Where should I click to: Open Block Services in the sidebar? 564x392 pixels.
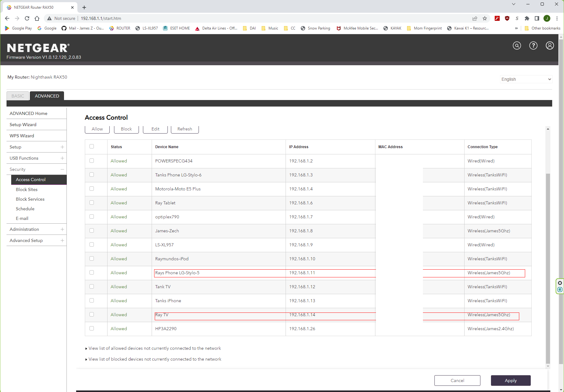[x=30, y=199]
